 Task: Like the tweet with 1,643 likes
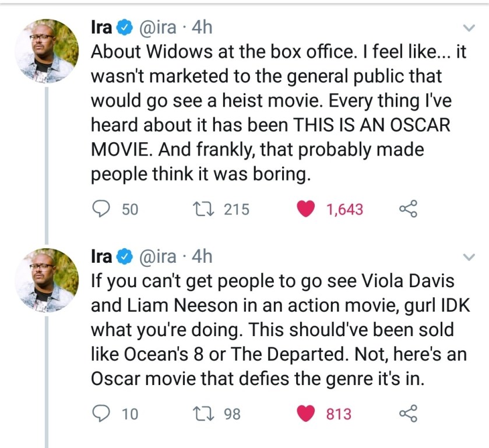tap(306, 209)
